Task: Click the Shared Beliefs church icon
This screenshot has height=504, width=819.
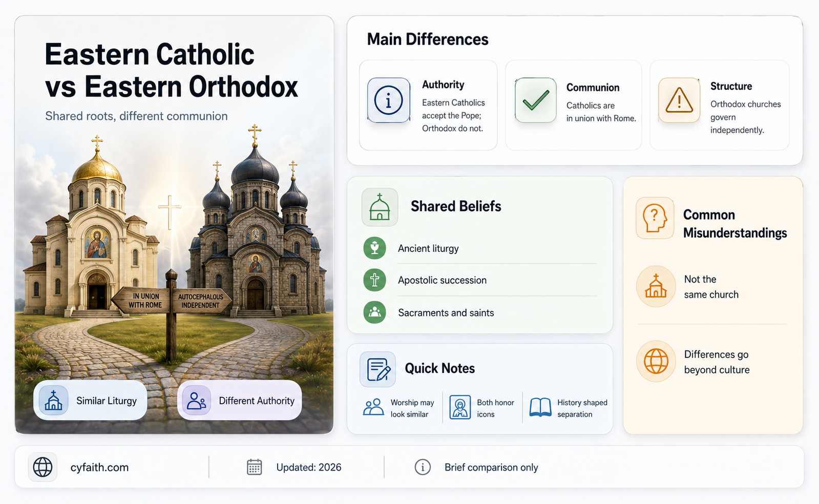Action: tap(380, 207)
